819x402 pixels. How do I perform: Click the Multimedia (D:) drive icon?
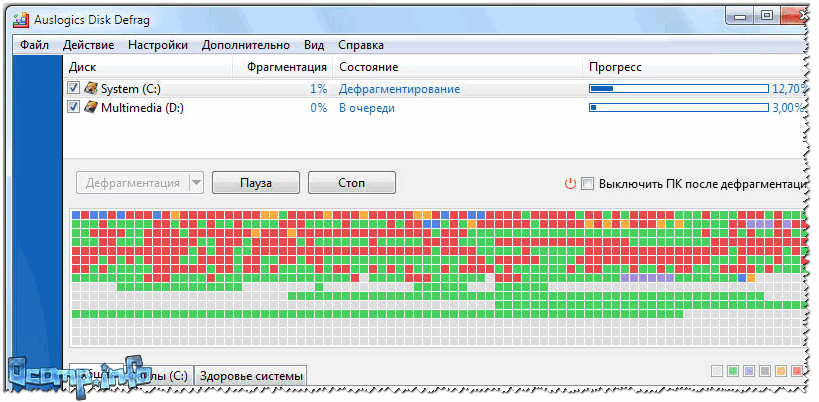(91, 108)
